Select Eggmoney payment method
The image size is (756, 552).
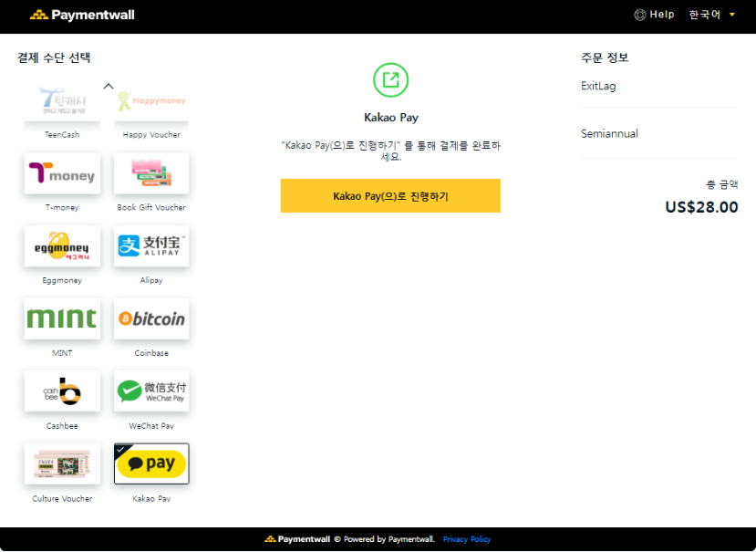(62, 246)
